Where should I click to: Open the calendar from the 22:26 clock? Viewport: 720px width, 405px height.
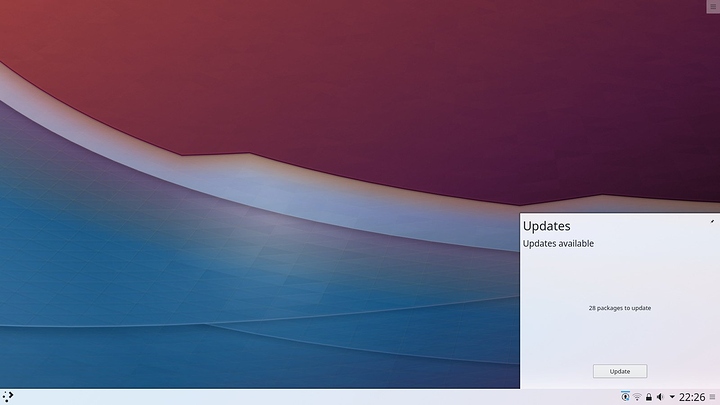coord(691,397)
